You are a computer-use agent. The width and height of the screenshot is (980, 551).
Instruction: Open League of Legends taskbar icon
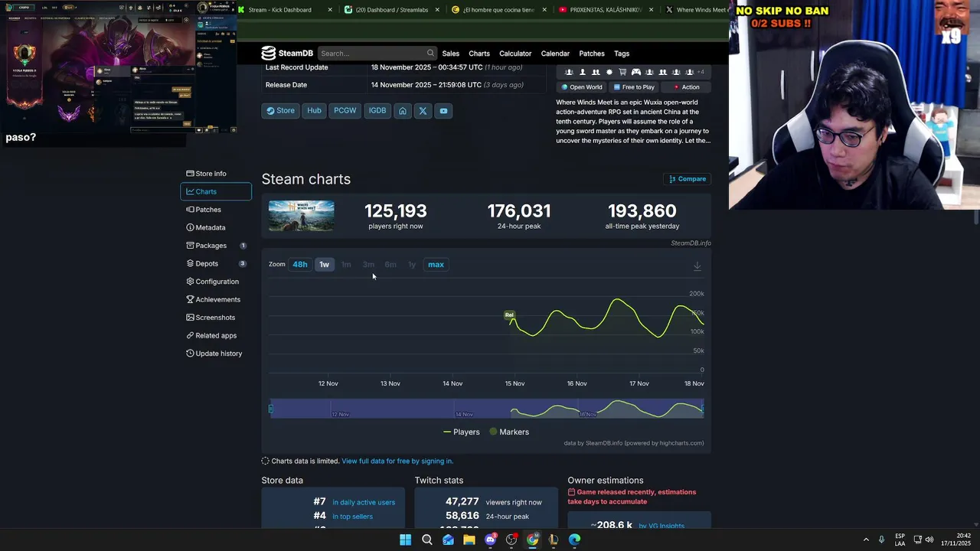tap(554, 540)
